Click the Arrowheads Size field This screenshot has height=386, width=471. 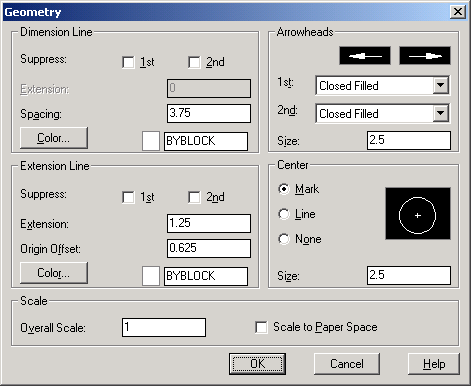click(x=409, y=140)
